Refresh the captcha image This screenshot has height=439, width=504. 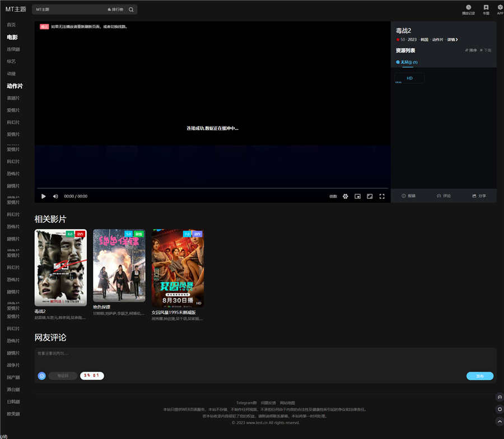coord(92,376)
